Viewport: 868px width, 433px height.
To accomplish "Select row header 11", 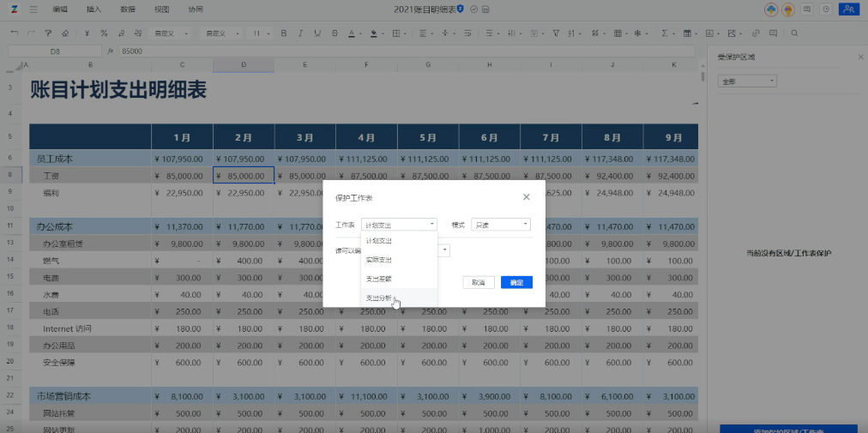I will pos(10,226).
